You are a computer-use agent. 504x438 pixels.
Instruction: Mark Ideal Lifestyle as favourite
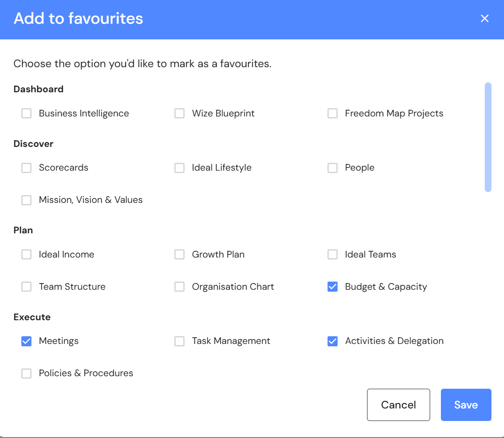[x=179, y=168]
